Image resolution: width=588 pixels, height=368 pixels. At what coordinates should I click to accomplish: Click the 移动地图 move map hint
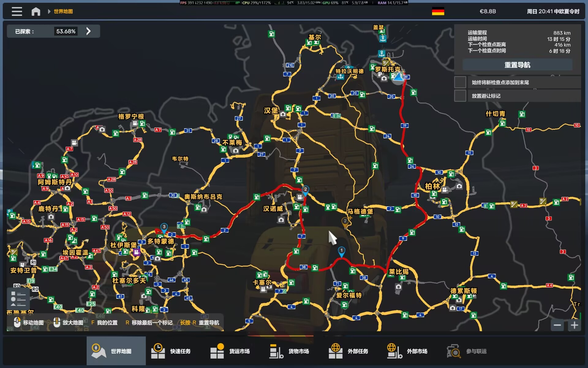(x=29, y=323)
